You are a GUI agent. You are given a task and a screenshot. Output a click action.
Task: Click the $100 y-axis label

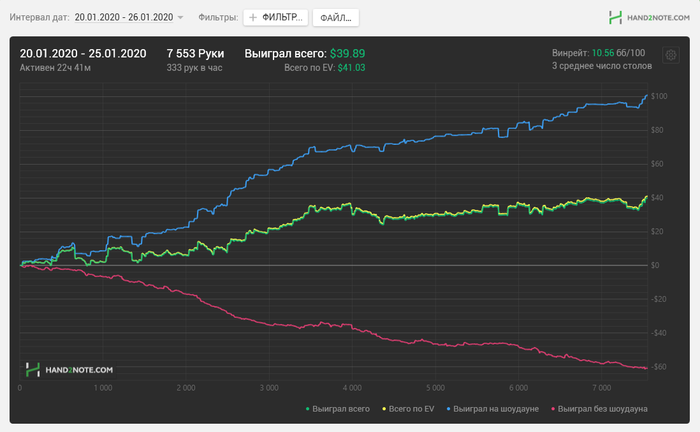[x=659, y=96]
